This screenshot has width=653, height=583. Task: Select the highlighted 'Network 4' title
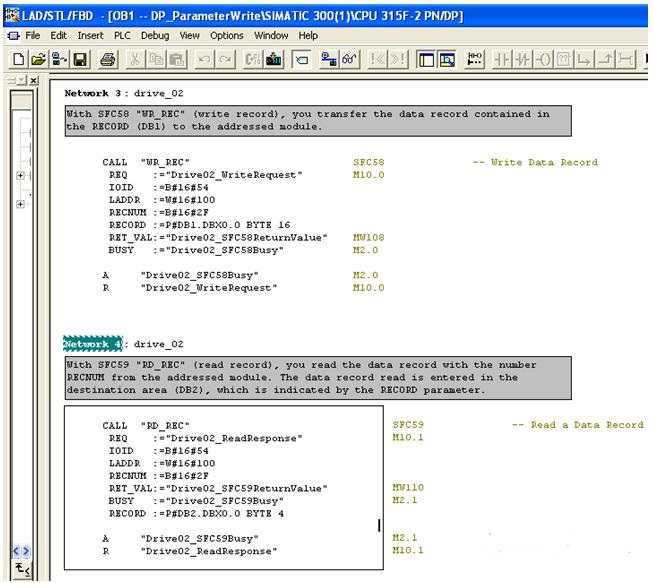point(93,344)
